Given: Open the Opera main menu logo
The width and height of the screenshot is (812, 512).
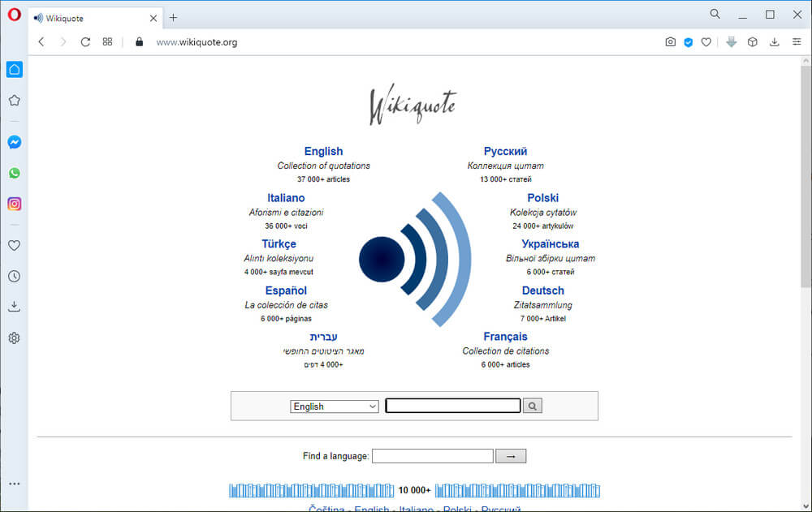Looking at the screenshot, I should (14, 15).
